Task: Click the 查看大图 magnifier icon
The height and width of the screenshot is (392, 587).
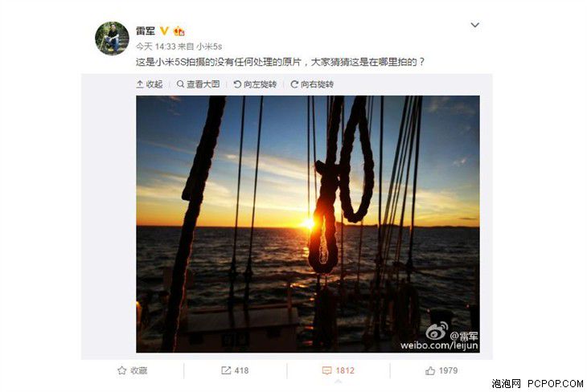Action: (180, 84)
